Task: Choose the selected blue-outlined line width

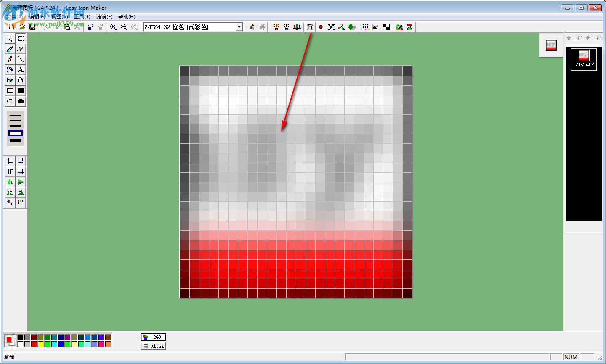Action: [15, 133]
